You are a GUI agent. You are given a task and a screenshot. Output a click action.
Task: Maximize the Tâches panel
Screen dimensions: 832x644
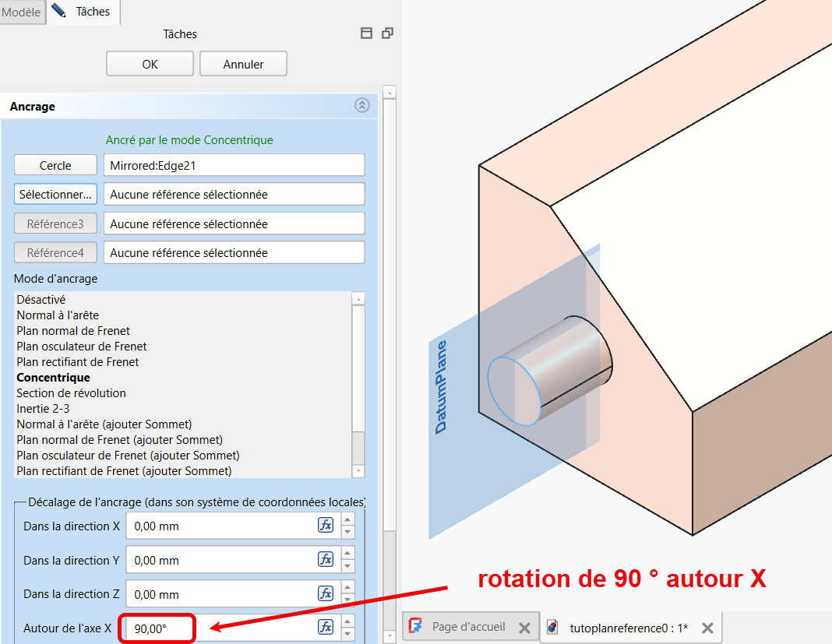pos(367,33)
